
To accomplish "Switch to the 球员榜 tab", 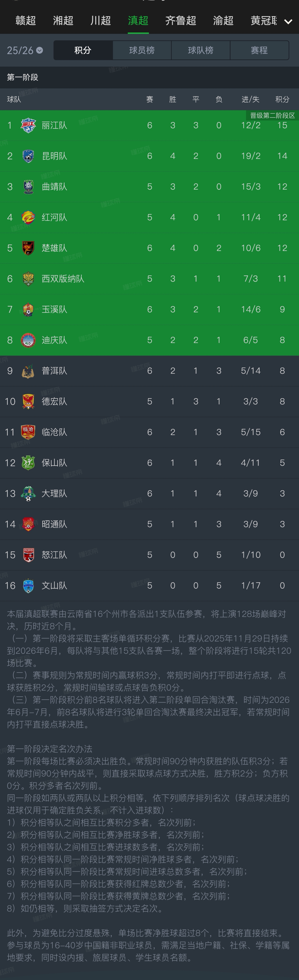I will (142, 50).
